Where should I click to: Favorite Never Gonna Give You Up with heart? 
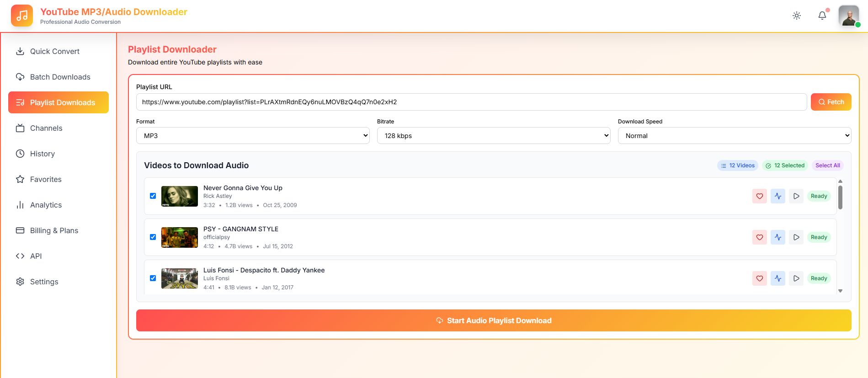[x=760, y=196]
